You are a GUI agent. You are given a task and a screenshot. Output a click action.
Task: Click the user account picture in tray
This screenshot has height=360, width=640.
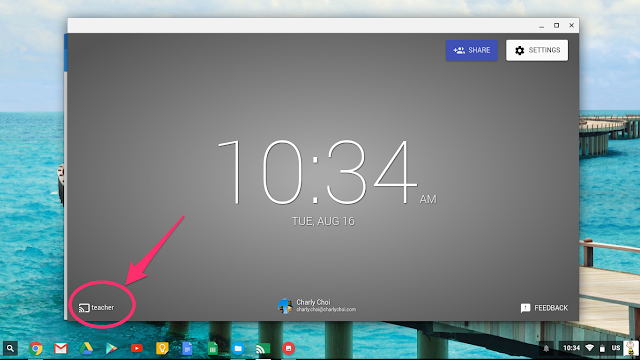[631, 348]
